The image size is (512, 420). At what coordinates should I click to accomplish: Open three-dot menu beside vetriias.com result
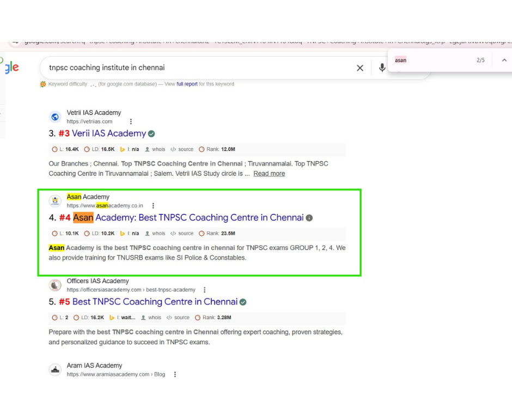(x=131, y=121)
